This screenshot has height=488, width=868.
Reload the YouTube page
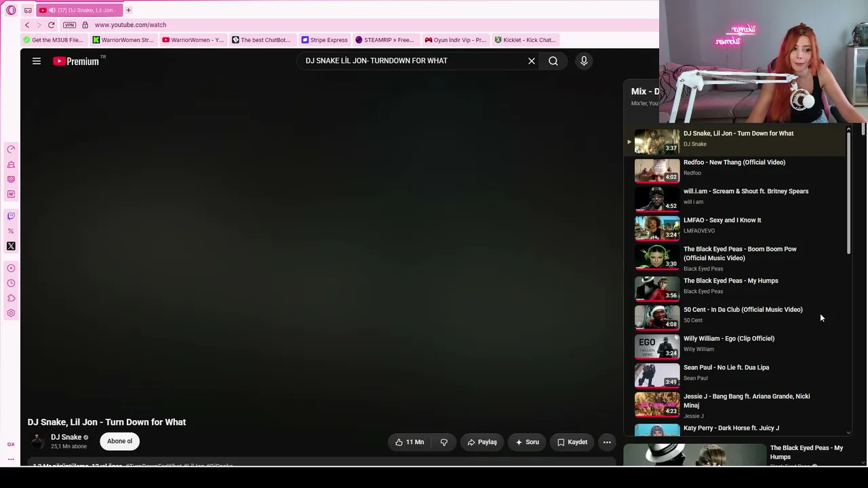pyautogui.click(x=51, y=25)
